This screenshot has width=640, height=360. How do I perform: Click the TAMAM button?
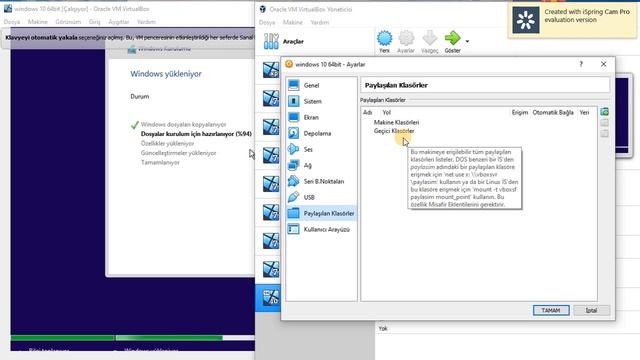551,310
